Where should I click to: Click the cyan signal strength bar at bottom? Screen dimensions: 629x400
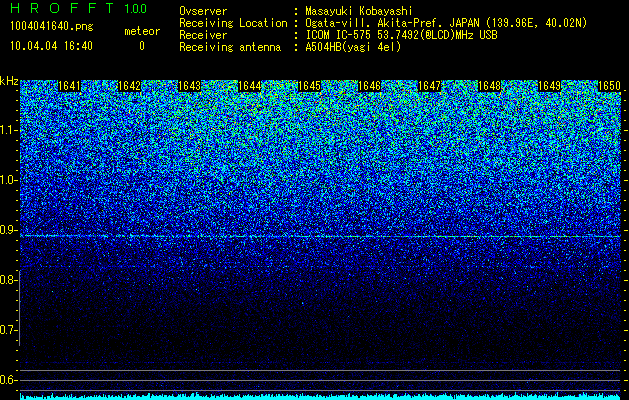[x=320, y=397]
